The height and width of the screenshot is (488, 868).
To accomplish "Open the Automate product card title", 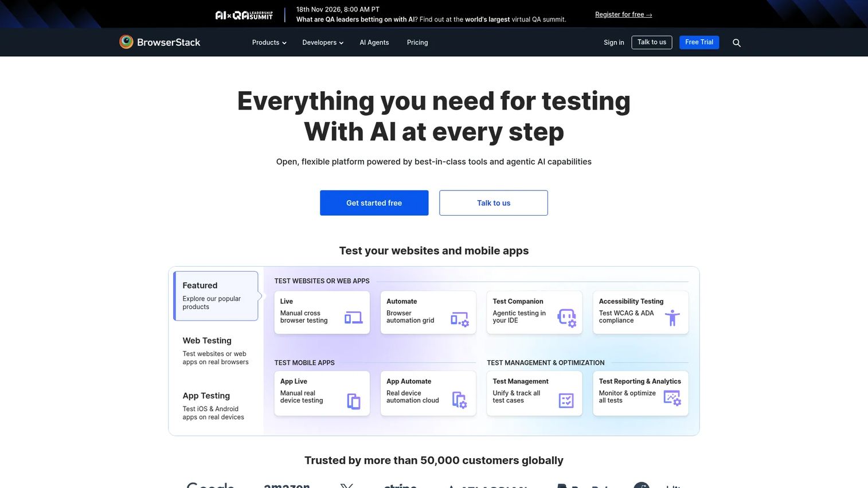I will [401, 301].
